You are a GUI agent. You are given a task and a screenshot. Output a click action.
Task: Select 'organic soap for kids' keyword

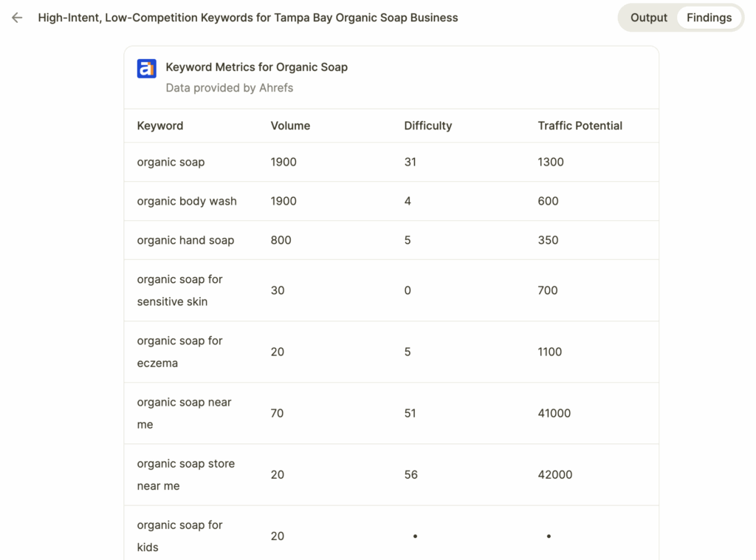179,536
